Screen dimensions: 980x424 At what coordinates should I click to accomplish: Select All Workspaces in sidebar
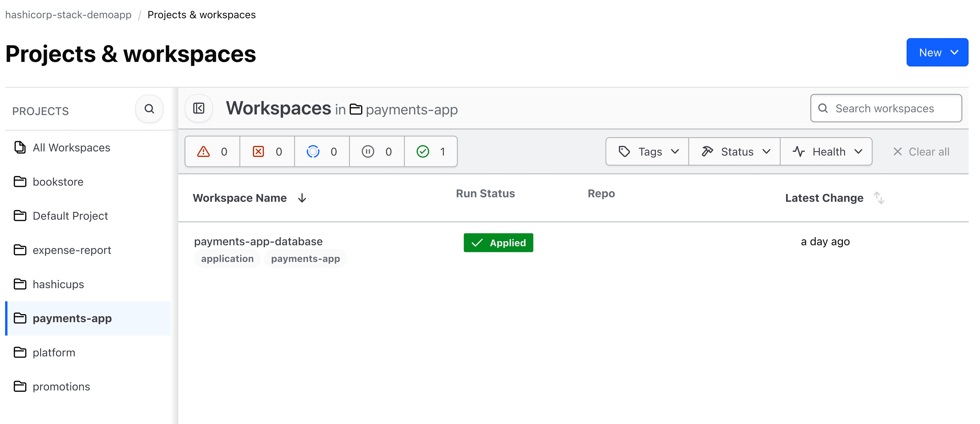pos(71,147)
